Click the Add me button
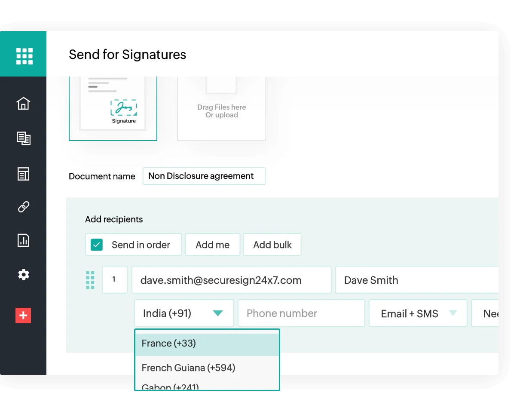 pyautogui.click(x=212, y=245)
